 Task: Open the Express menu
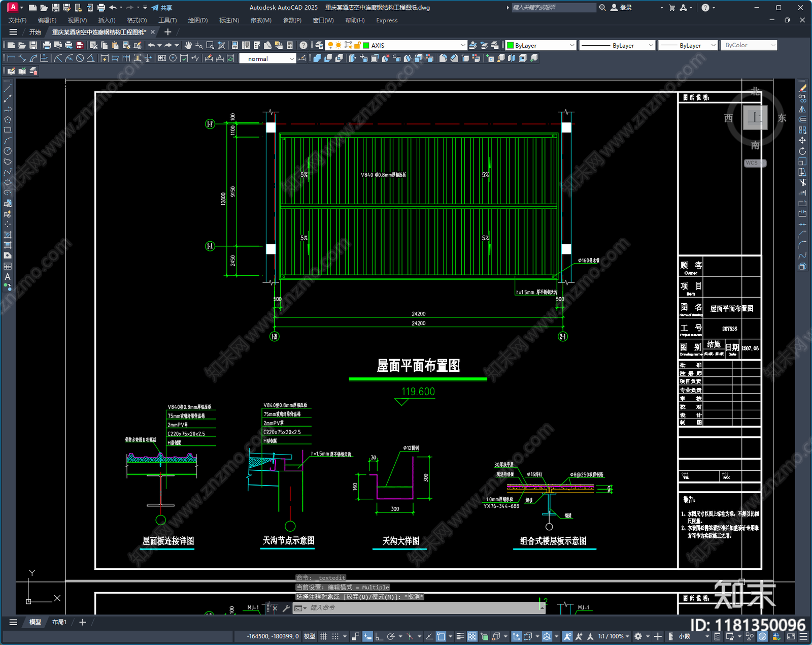point(387,20)
